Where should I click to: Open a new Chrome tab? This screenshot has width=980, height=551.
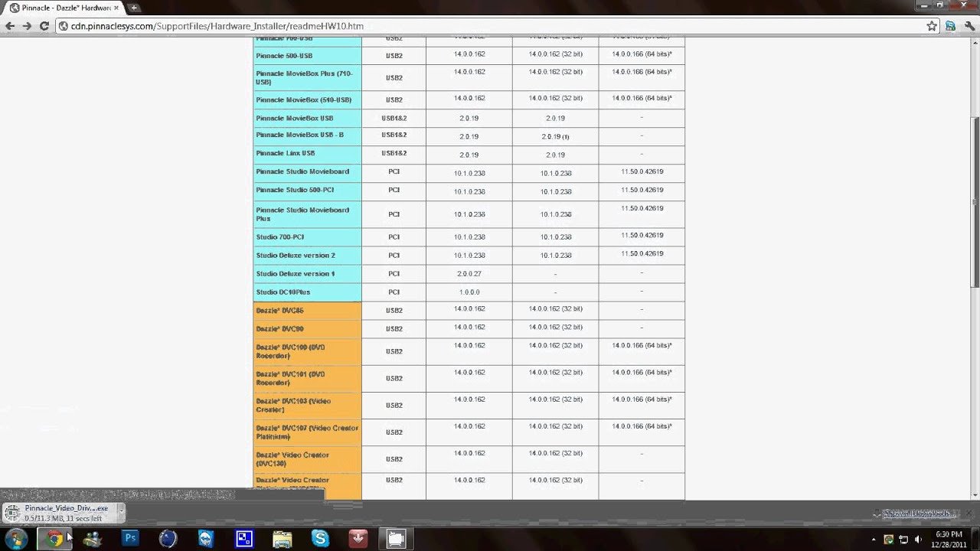click(x=134, y=8)
